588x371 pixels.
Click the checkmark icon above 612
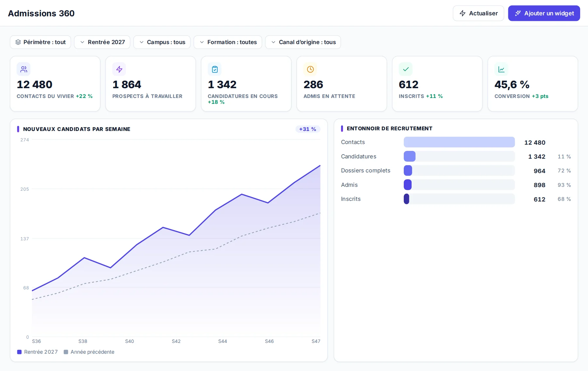pyautogui.click(x=406, y=69)
